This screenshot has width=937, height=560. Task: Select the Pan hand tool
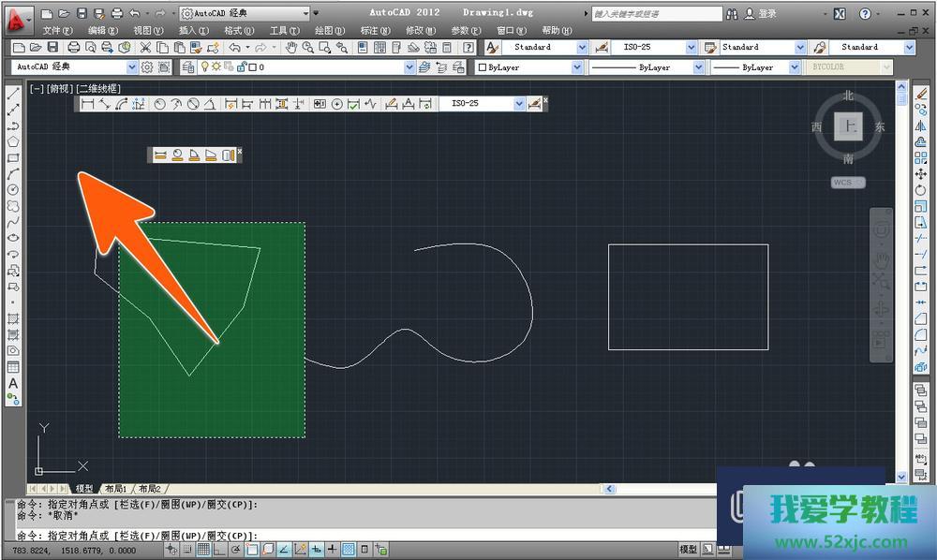pyautogui.click(x=291, y=47)
